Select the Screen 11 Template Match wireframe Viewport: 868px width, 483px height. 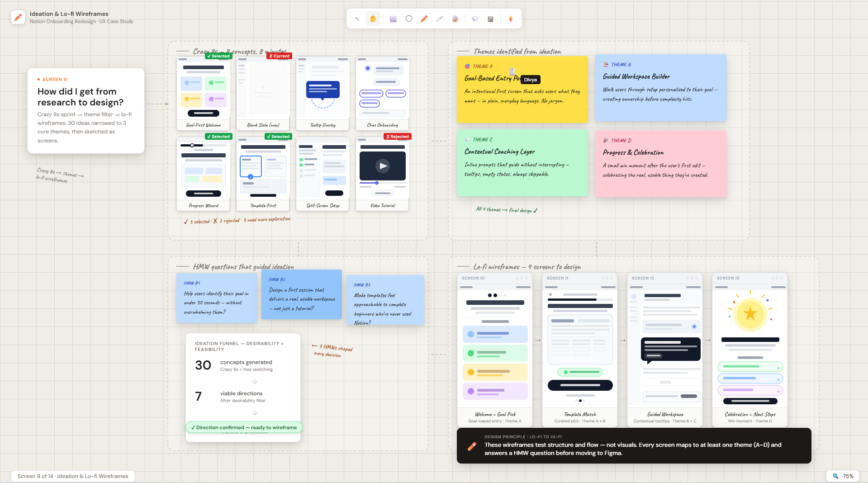coord(580,350)
